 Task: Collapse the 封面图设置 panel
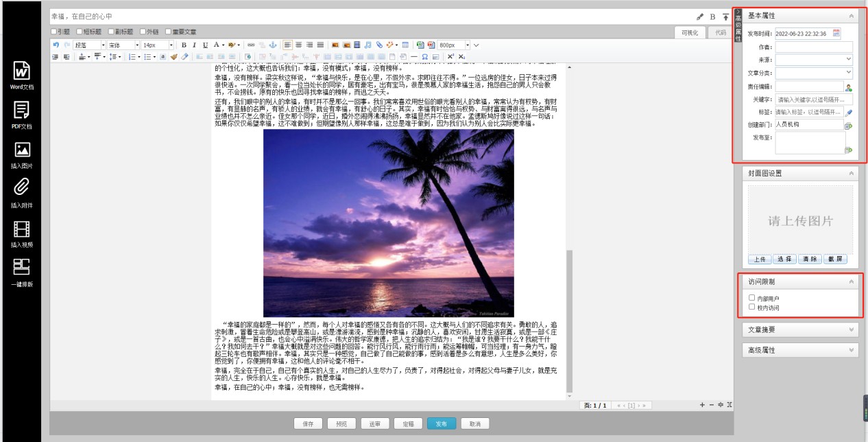pos(852,174)
